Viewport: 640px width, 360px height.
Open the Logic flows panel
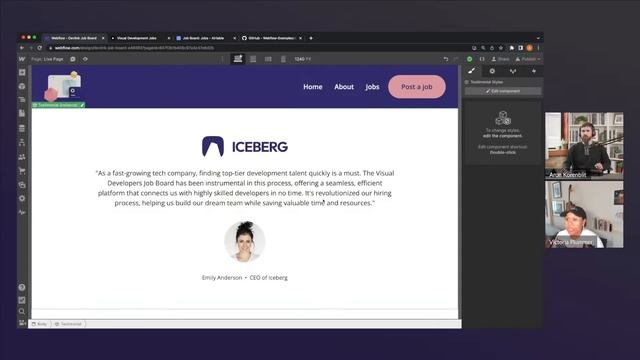pyautogui.click(x=22, y=142)
